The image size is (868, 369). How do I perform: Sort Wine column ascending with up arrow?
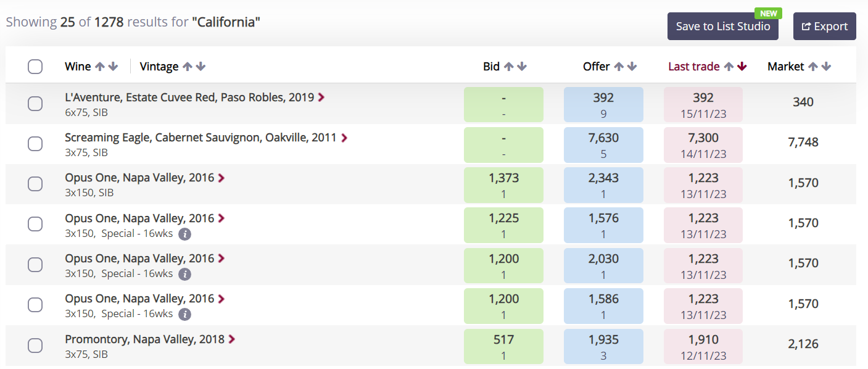click(100, 67)
